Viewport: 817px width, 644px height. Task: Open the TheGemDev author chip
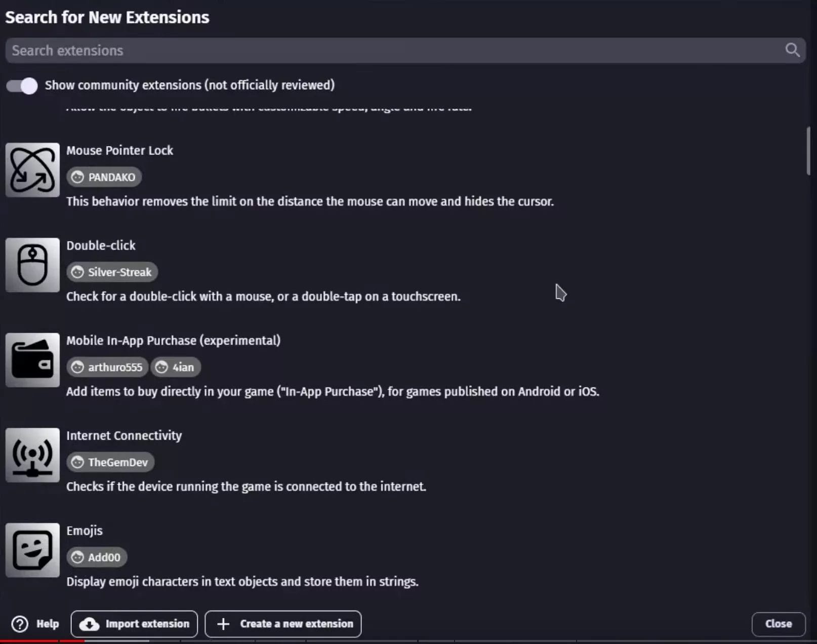[110, 462]
